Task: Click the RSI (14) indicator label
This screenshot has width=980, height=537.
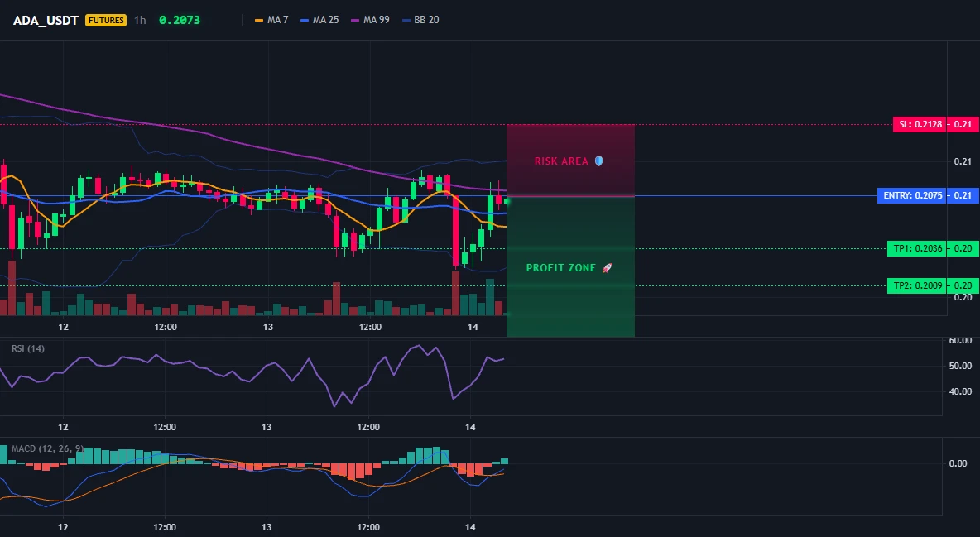Action: pos(28,348)
